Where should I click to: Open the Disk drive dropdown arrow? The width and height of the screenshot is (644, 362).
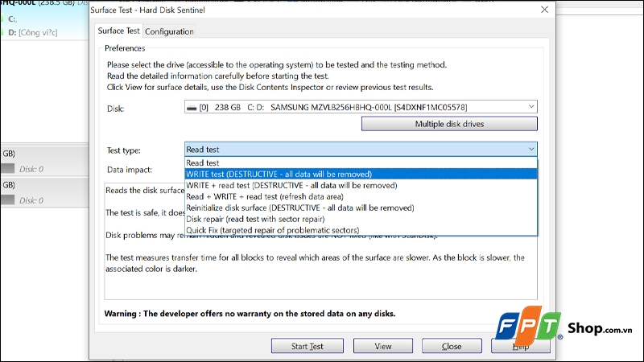tap(531, 107)
